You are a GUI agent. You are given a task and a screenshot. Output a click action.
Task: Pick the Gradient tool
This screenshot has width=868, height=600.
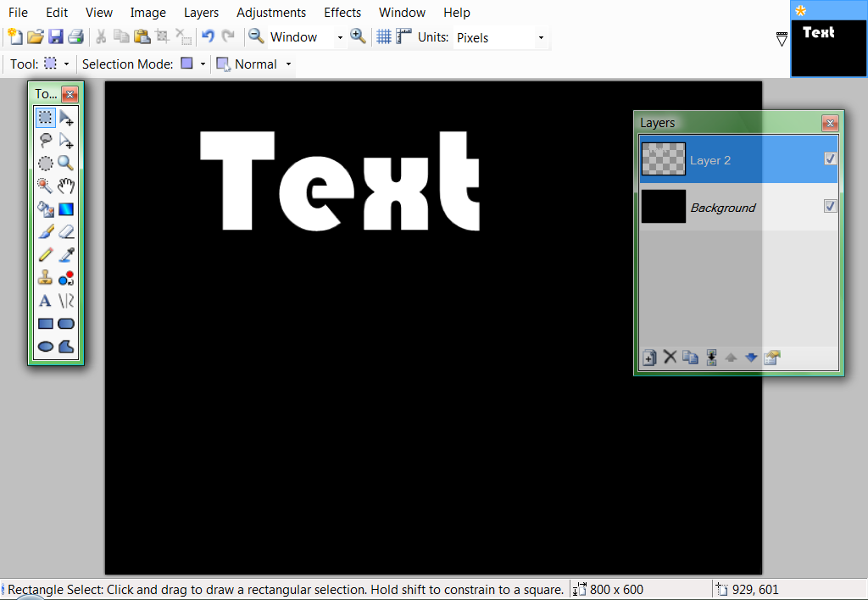click(x=66, y=209)
